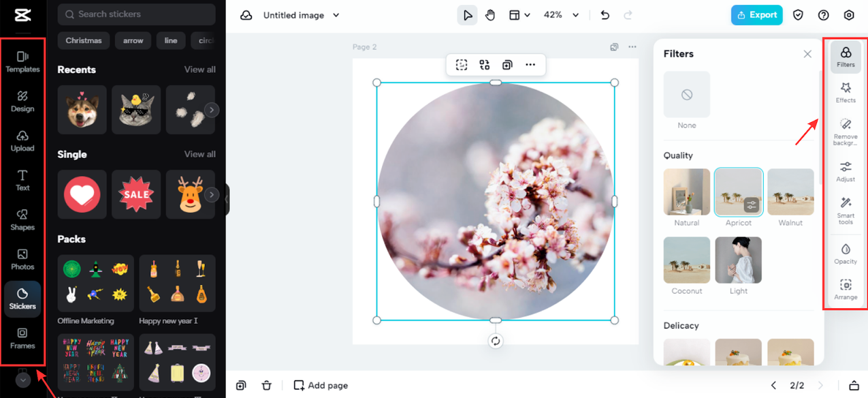Open the Stickers panel in the sidebar
The height and width of the screenshot is (398, 868).
[22, 298]
